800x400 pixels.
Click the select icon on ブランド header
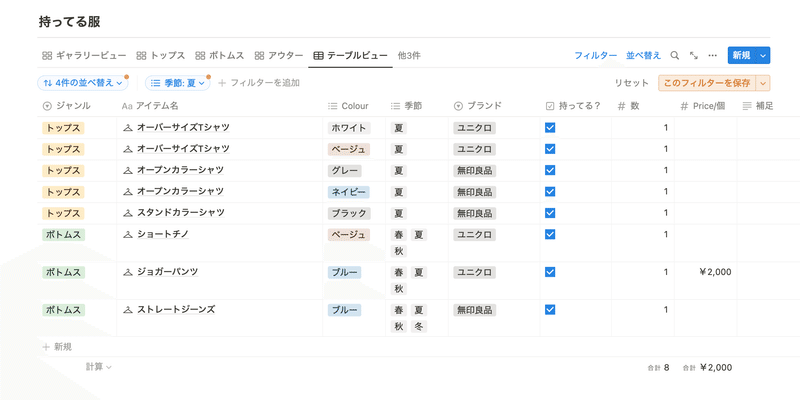tap(458, 106)
